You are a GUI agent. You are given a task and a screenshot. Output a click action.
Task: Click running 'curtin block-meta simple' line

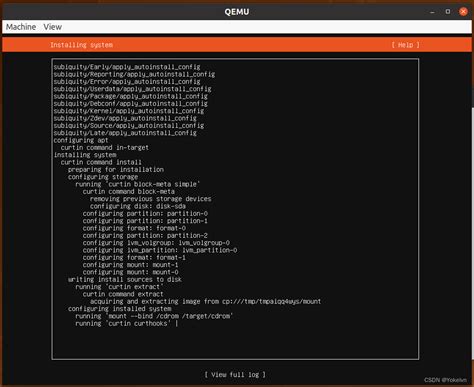click(138, 184)
